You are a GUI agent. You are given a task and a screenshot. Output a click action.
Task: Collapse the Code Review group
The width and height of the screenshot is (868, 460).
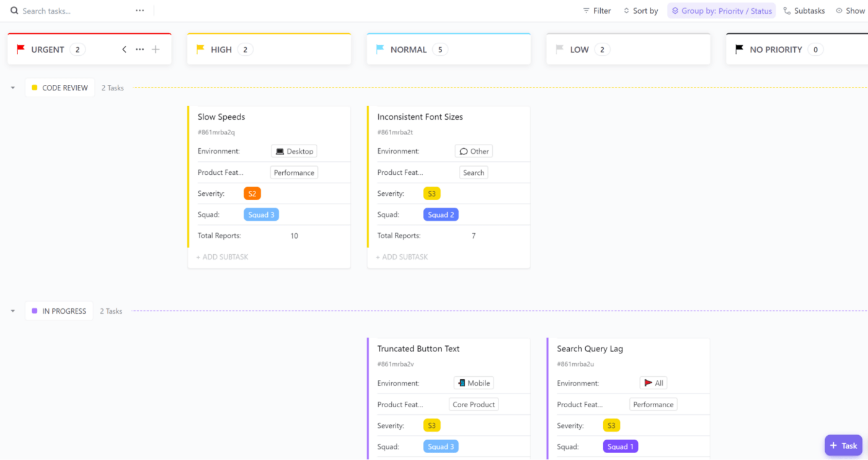coord(13,88)
